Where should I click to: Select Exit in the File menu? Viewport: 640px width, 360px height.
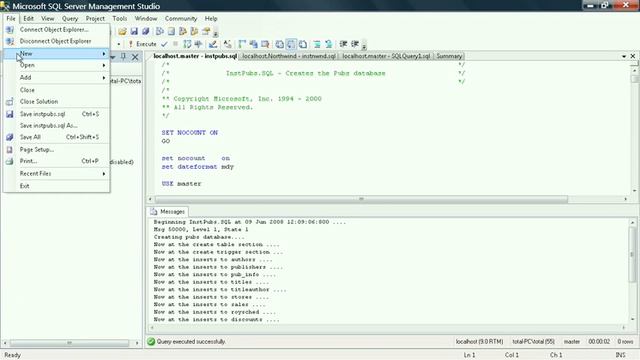coord(57,186)
